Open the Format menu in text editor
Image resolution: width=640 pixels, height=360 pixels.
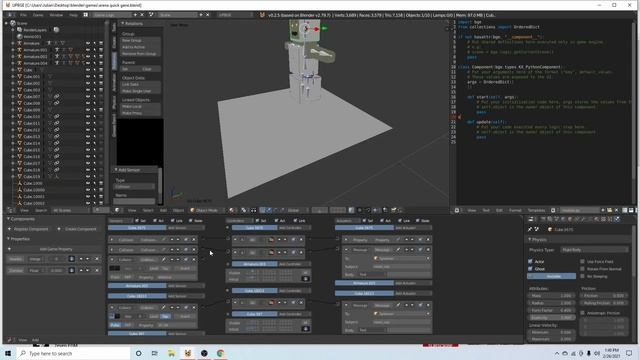515,210
